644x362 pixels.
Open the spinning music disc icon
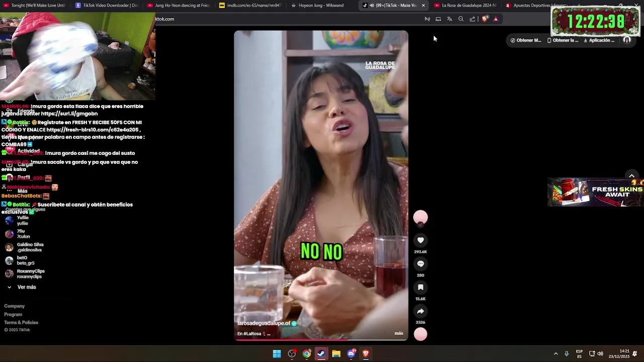(x=421, y=334)
